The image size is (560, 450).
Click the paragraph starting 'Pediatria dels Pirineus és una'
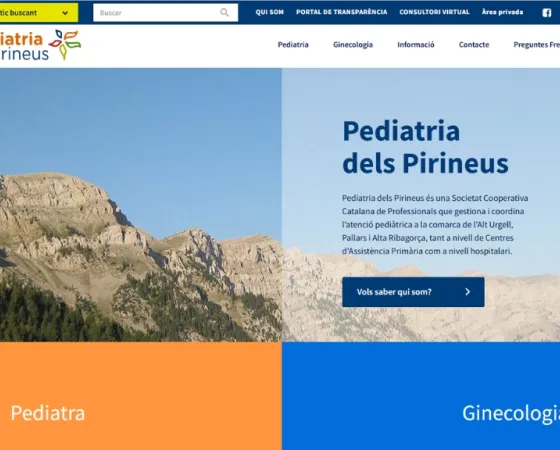pyautogui.click(x=435, y=225)
